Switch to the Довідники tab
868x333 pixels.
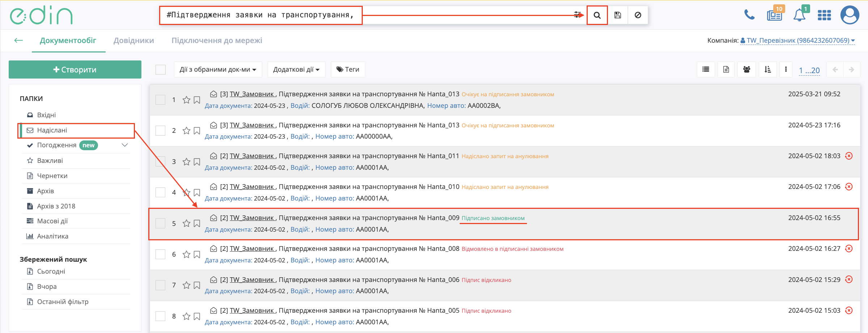[x=134, y=41]
